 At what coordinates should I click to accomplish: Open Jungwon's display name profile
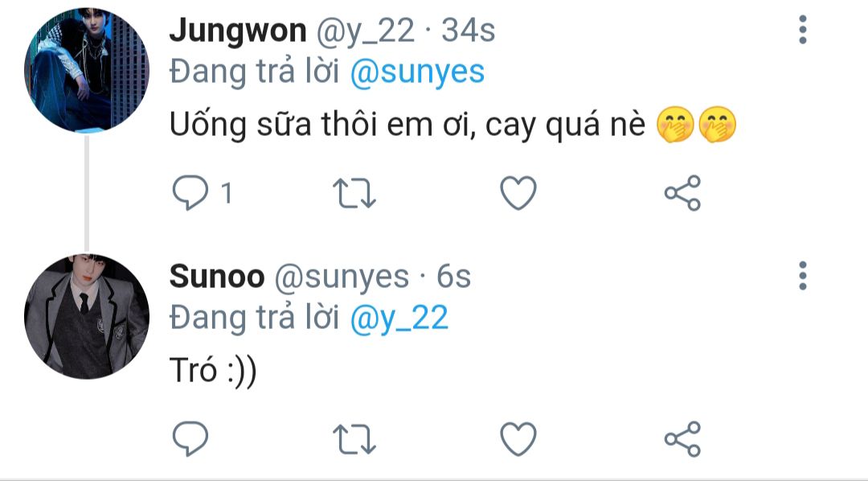coord(237,31)
